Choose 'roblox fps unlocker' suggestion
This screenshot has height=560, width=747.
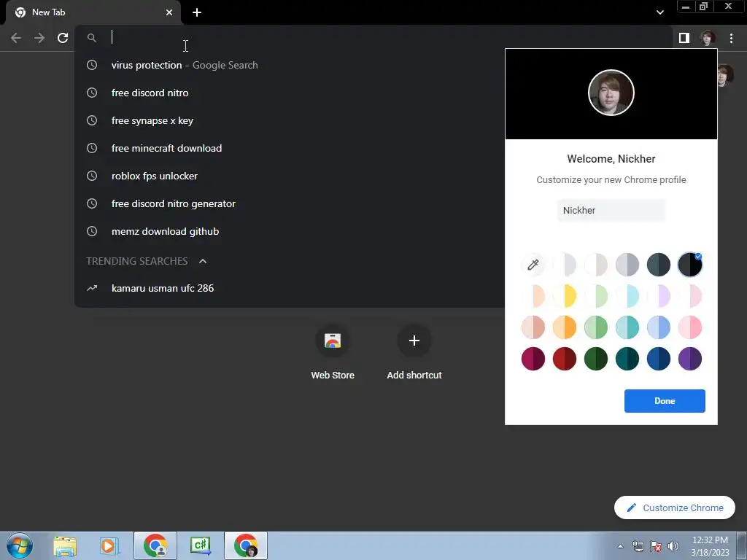click(x=290, y=176)
